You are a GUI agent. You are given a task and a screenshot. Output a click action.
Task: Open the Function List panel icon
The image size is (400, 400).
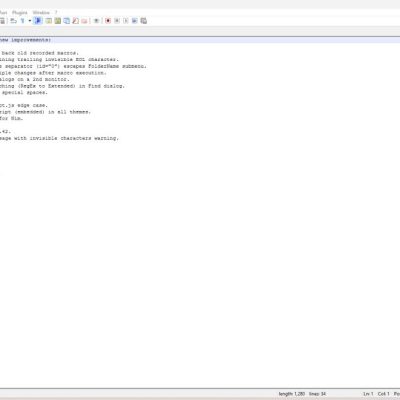pos(75,21)
